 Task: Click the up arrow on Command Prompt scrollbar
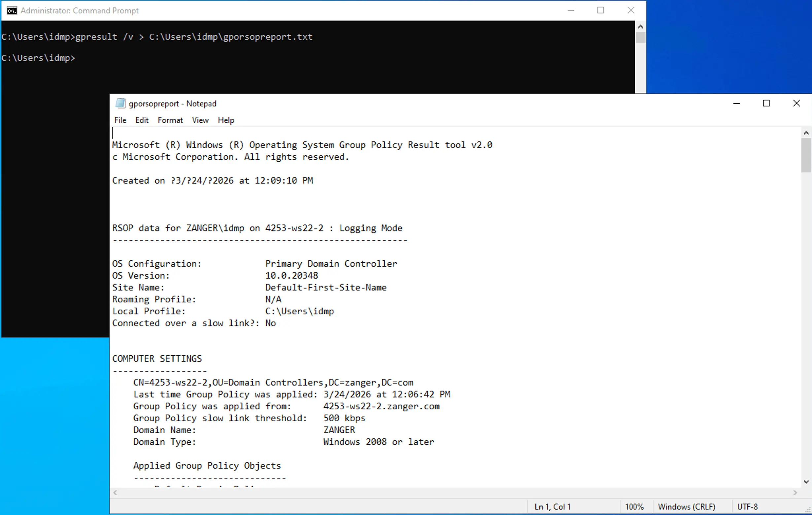tap(640, 26)
